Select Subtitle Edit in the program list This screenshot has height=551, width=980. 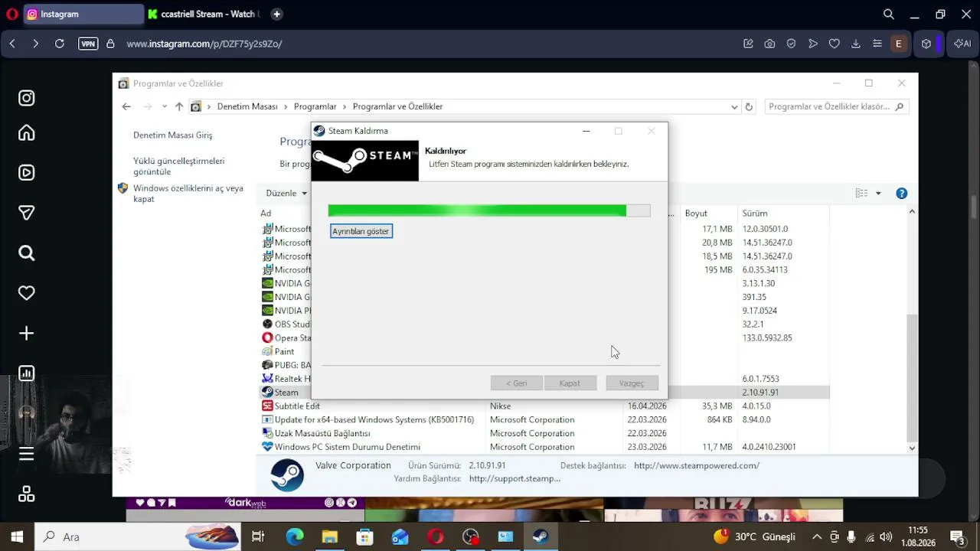(x=545, y=406)
